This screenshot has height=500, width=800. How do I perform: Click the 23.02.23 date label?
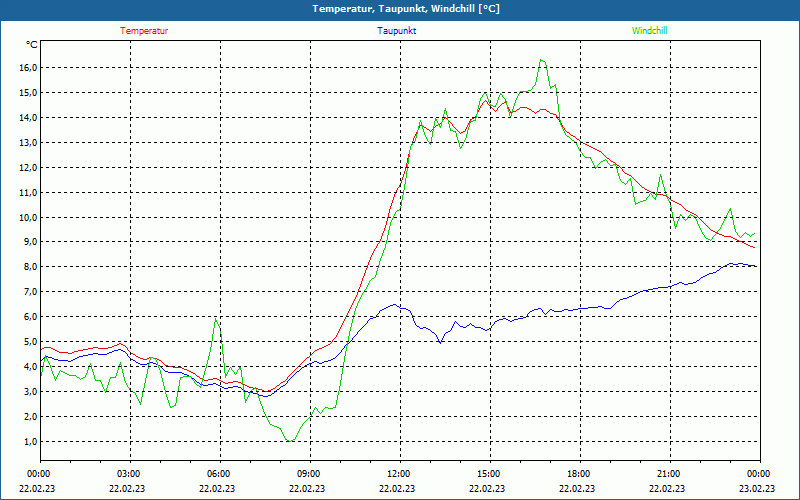click(x=757, y=488)
